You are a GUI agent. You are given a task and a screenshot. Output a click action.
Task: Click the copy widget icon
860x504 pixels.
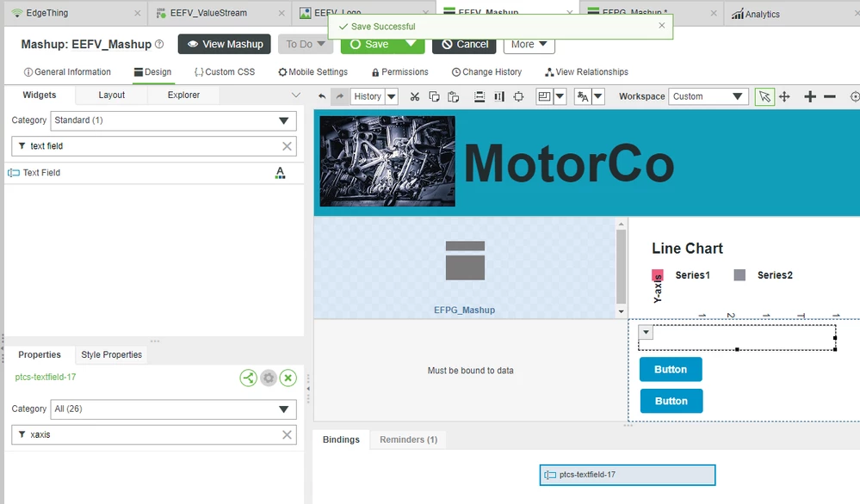434,96
